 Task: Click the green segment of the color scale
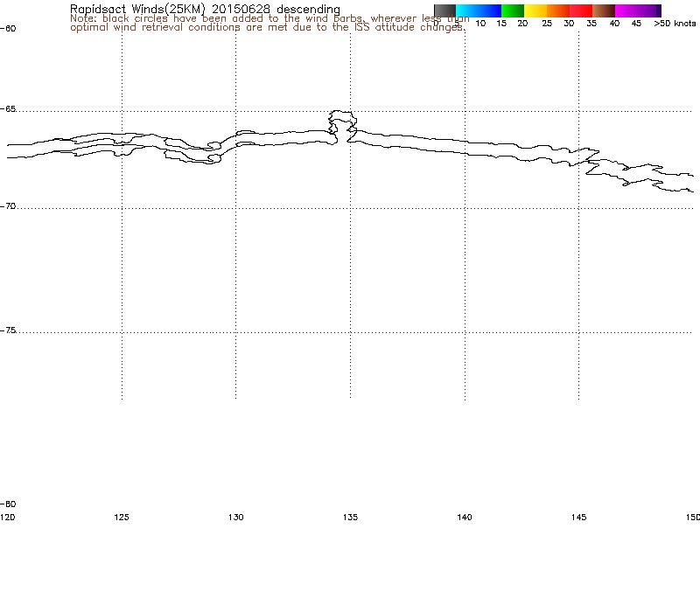click(513, 11)
